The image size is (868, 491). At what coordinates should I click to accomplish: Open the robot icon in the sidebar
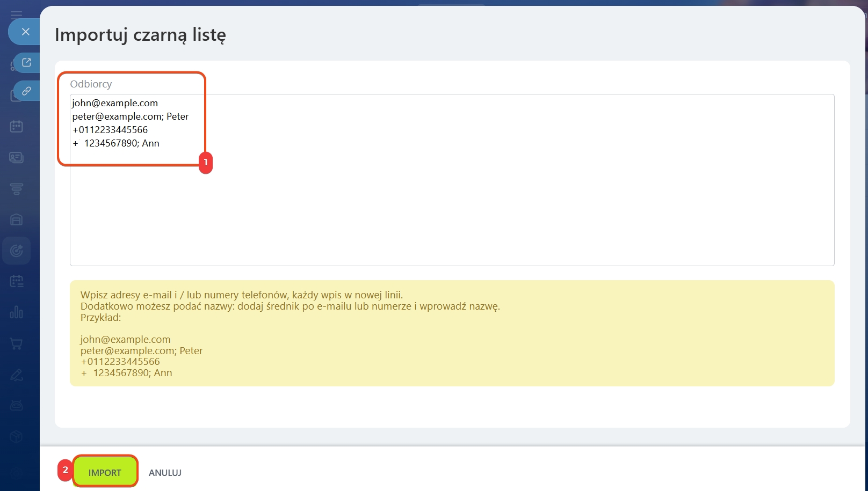pyautogui.click(x=17, y=405)
